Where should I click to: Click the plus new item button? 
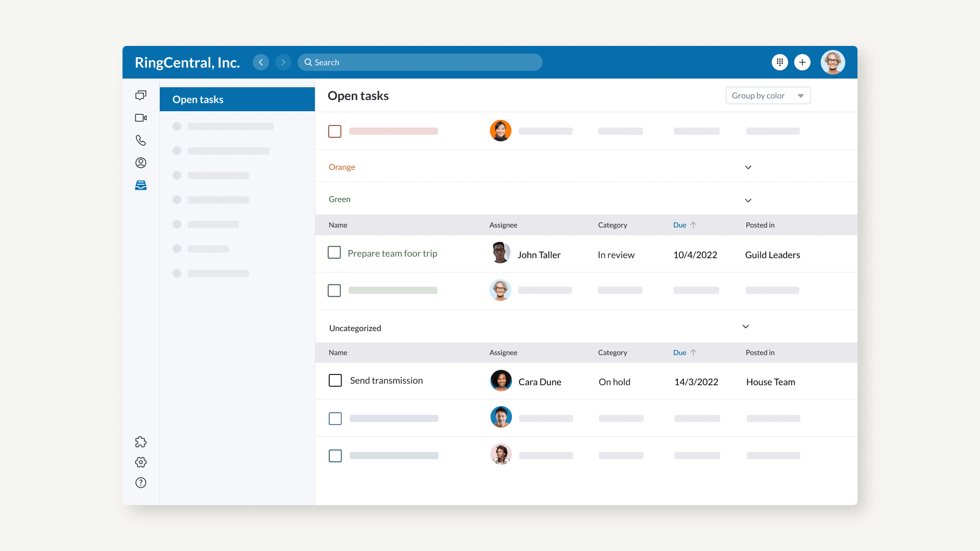point(802,62)
